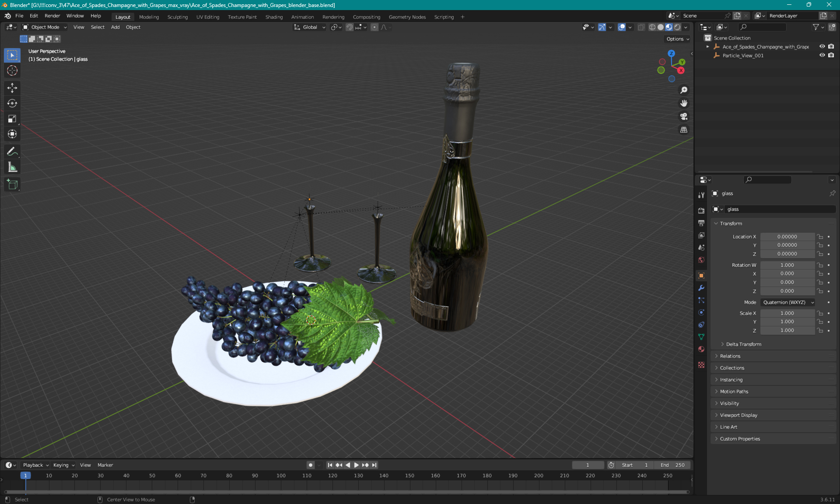This screenshot has width=840, height=504.
Task: Toggle camera view icon in viewport
Action: [x=684, y=116]
